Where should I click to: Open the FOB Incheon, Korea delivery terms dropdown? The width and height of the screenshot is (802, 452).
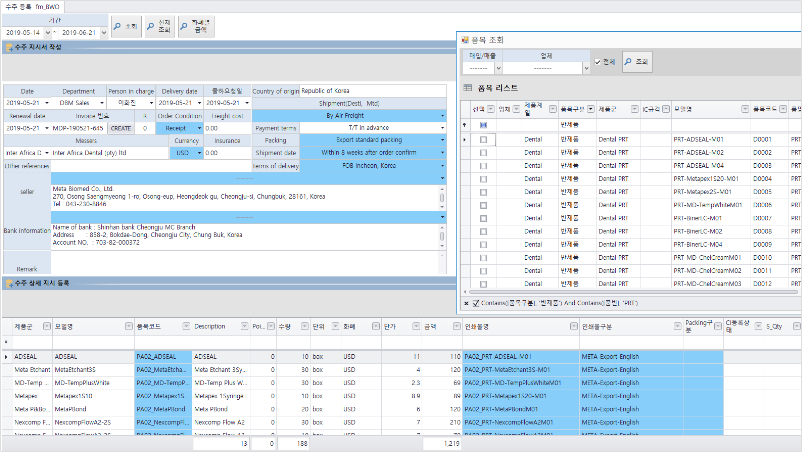[x=442, y=166]
